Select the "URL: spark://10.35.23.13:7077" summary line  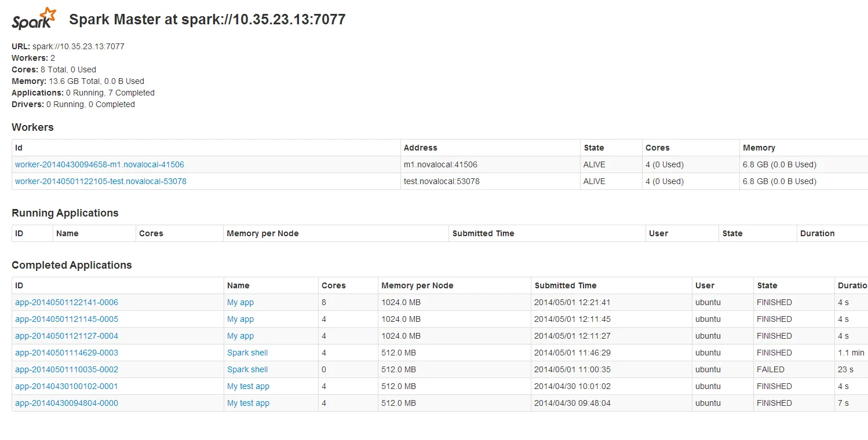pyautogui.click(x=68, y=46)
